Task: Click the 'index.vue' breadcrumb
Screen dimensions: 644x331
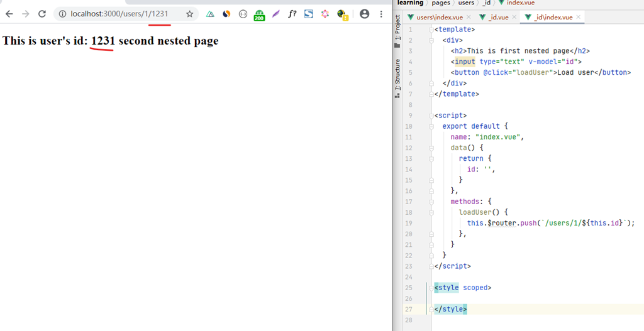Action: [520, 3]
